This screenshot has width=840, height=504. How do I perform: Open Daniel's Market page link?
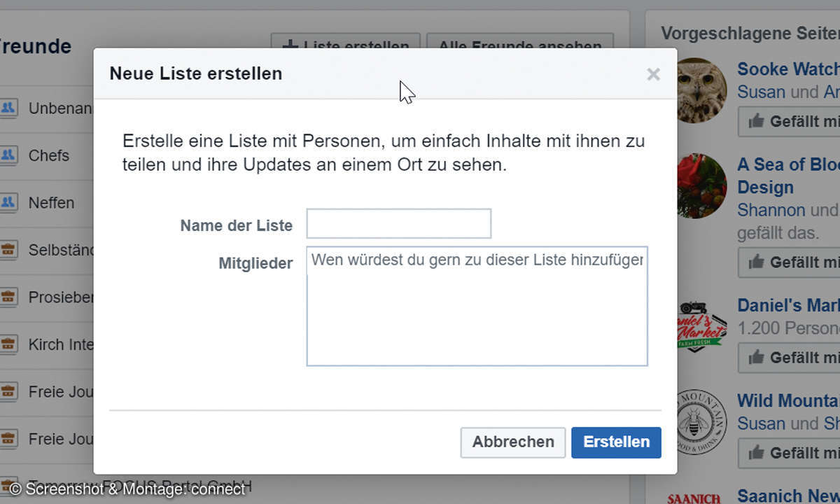tap(788, 306)
